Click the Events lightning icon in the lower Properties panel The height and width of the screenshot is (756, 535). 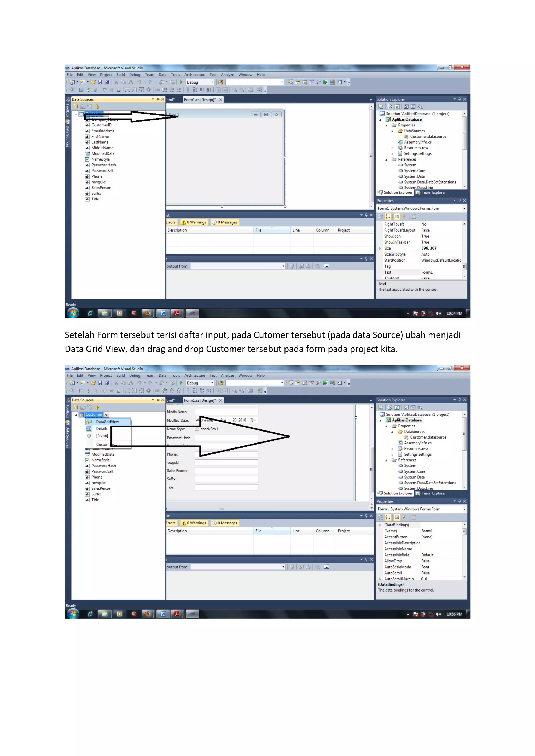click(404, 517)
